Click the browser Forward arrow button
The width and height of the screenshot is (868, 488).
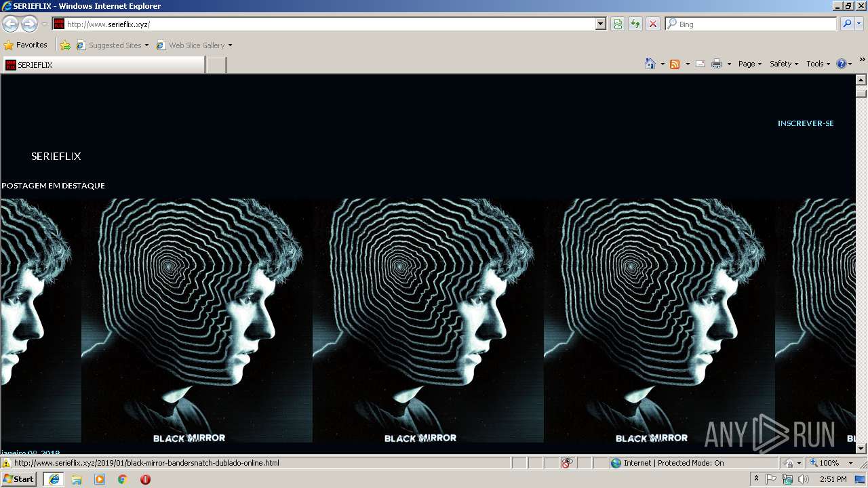tap(29, 24)
